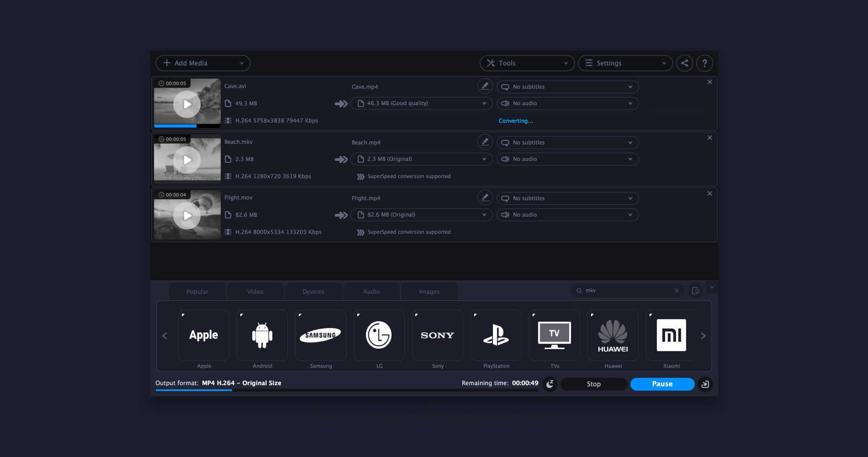Screen dimensions: 868x457
Task: Stop the current conversion
Action: [593, 384]
